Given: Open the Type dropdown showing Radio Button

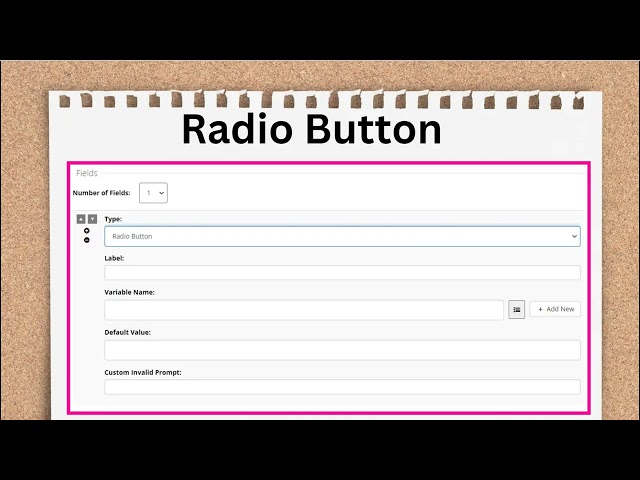Looking at the screenshot, I should coord(342,236).
